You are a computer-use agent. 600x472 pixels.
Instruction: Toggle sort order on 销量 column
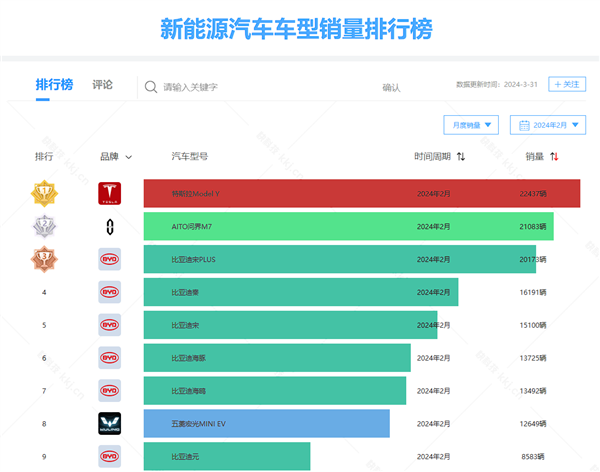coord(554,157)
